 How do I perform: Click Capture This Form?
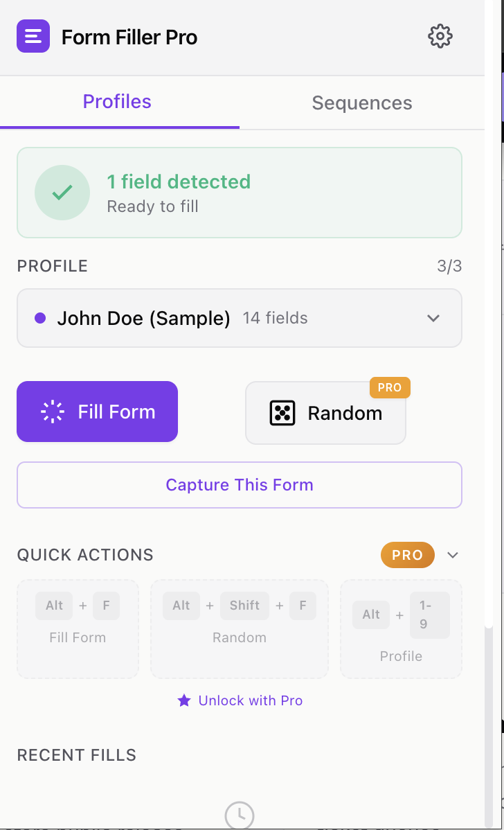click(x=239, y=484)
